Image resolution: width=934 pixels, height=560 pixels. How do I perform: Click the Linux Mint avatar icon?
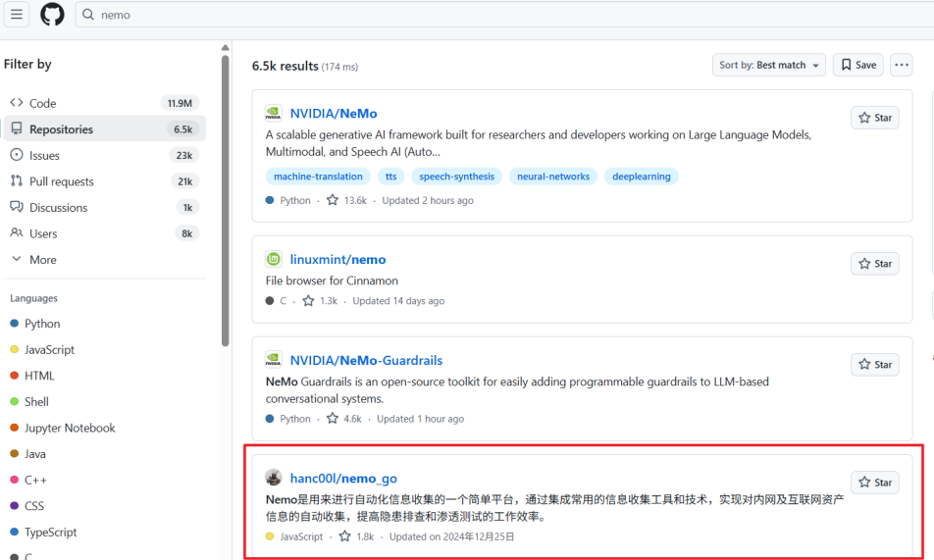pyautogui.click(x=274, y=259)
